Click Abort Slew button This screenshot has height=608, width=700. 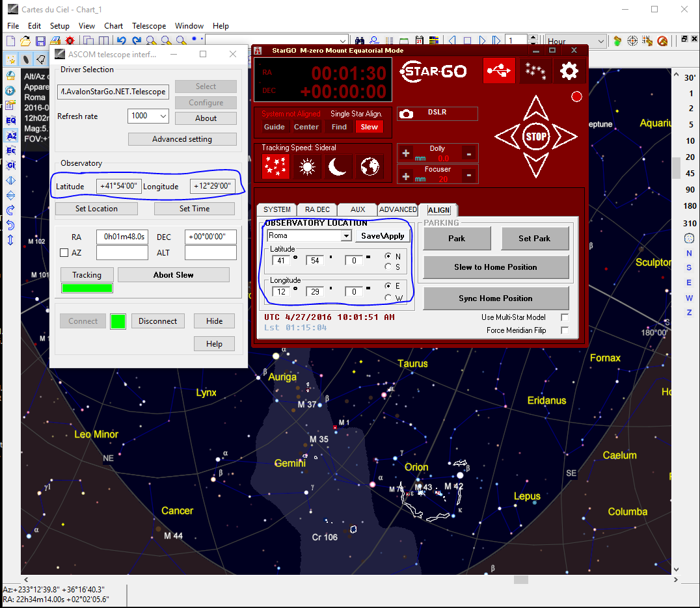[174, 275]
